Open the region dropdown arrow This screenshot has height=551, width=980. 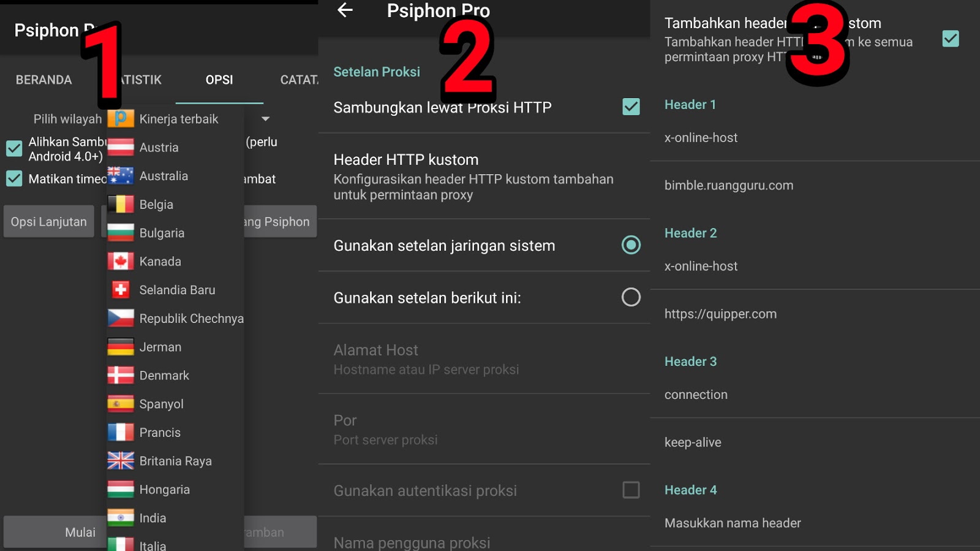pyautogui.click(x=265, y=118)
